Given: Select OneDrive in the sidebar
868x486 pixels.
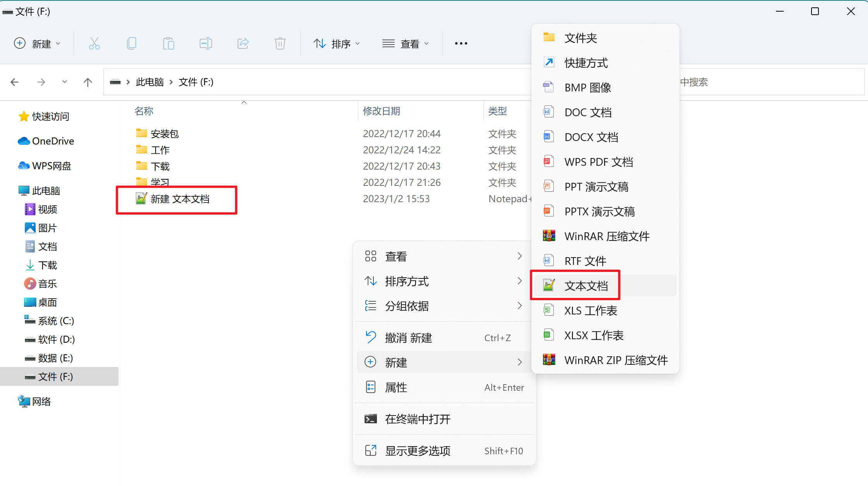Looking at the screenshot, I should coord(53,141).
